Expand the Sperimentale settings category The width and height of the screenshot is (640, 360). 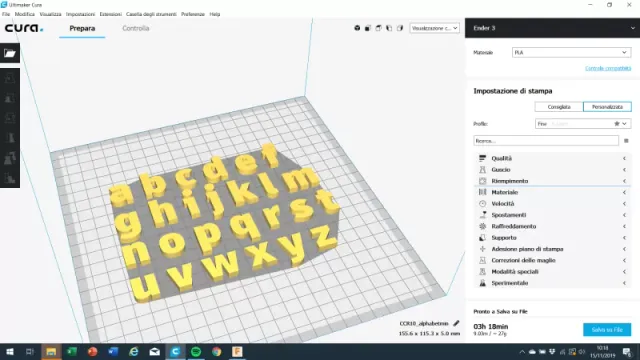[x=552, y=283]
